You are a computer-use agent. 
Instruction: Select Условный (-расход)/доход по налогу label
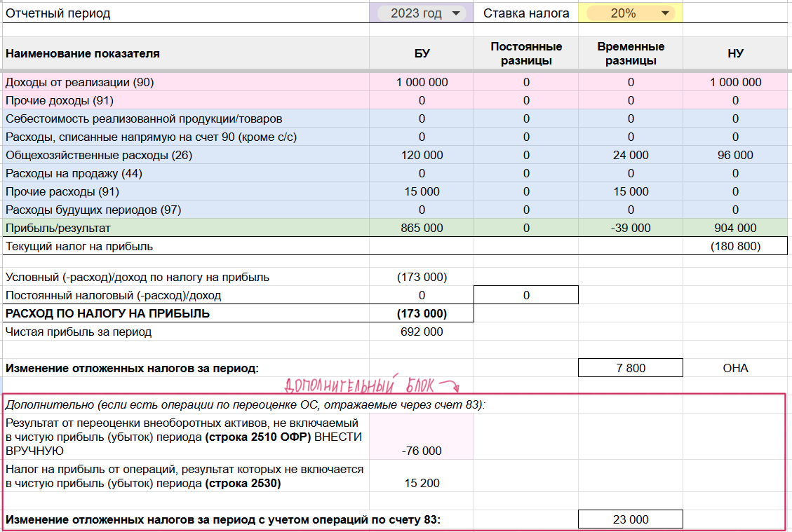[x=186, y=277]
